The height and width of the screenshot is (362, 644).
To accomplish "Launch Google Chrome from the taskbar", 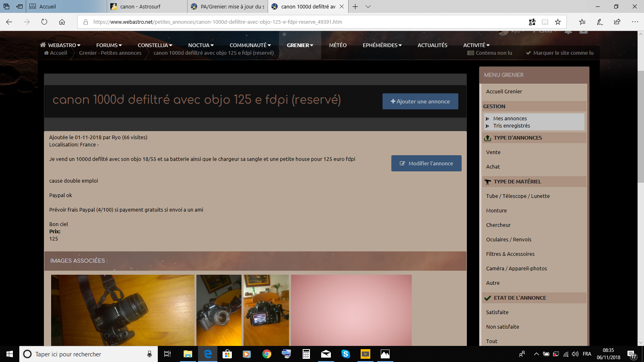I will (x=266, y=354).
